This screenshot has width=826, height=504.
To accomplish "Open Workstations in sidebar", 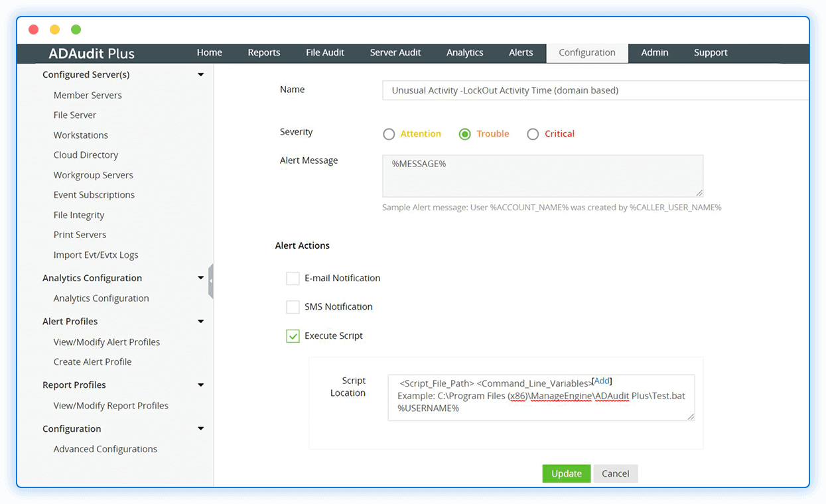I will point(81,135).
